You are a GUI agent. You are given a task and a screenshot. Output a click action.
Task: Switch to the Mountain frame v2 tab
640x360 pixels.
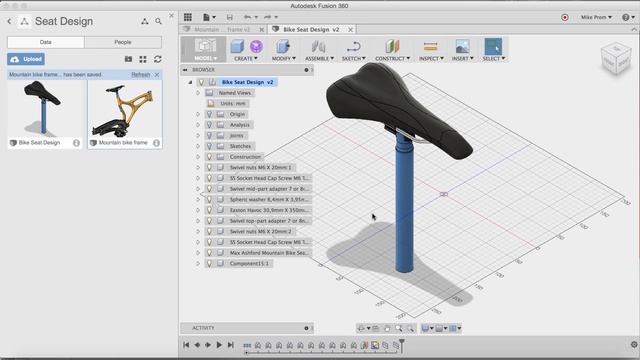222,29
